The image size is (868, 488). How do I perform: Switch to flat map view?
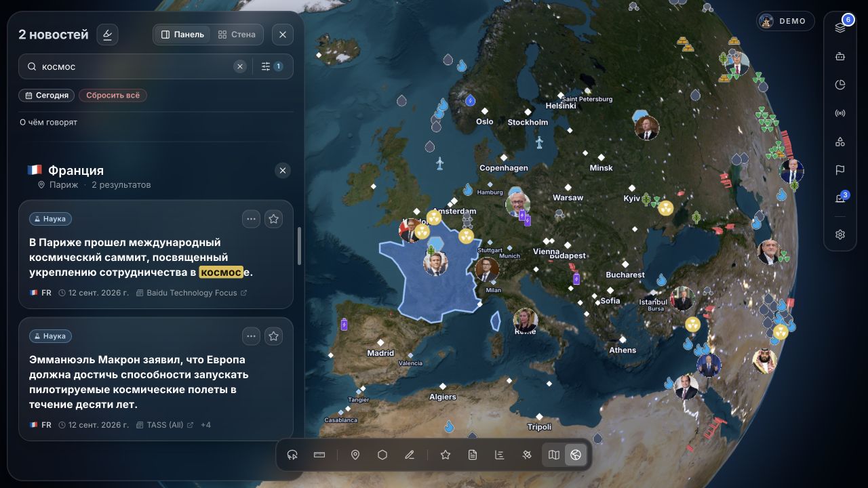(554, 455)
